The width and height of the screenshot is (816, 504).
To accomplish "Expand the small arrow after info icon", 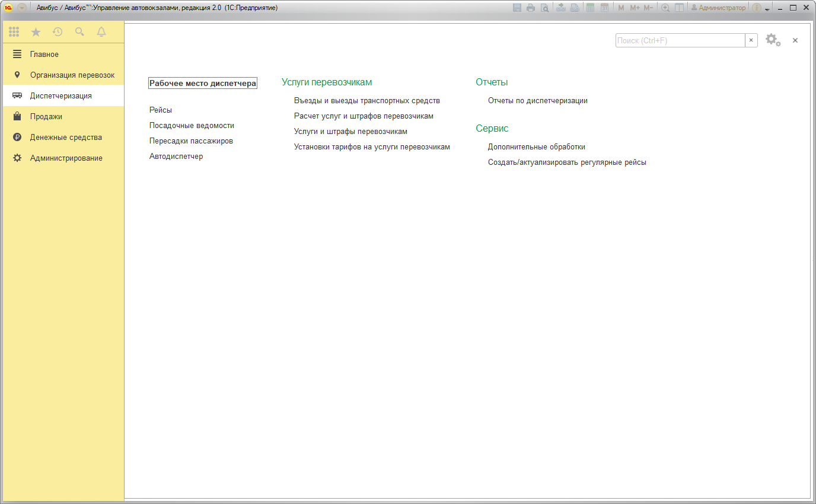I will pos(767,9).
